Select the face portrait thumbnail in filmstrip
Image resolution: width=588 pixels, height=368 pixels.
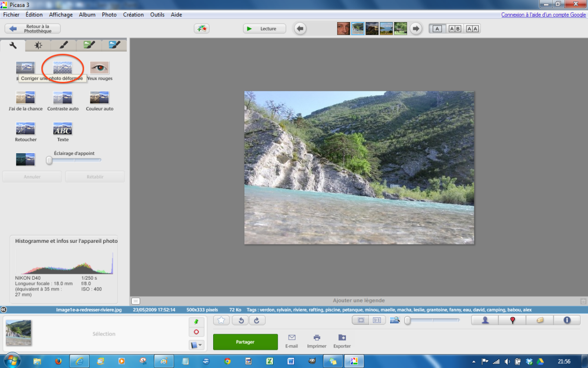343,28
